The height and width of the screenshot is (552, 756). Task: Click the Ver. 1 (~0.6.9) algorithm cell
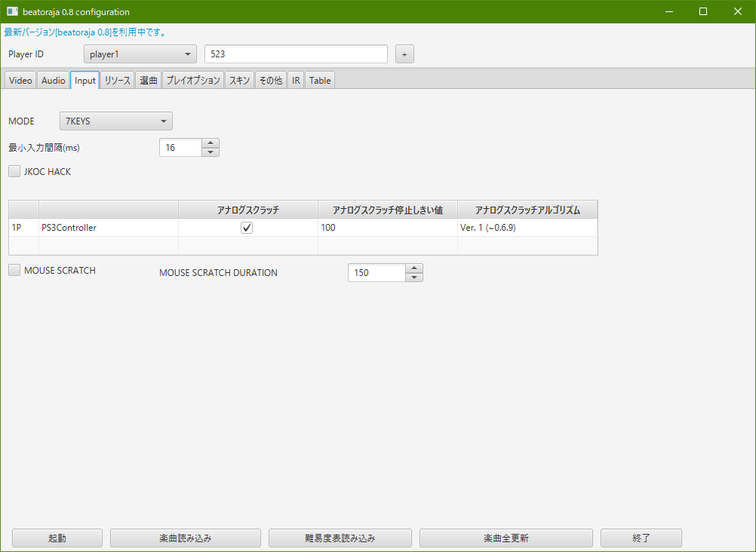point(527,228)
